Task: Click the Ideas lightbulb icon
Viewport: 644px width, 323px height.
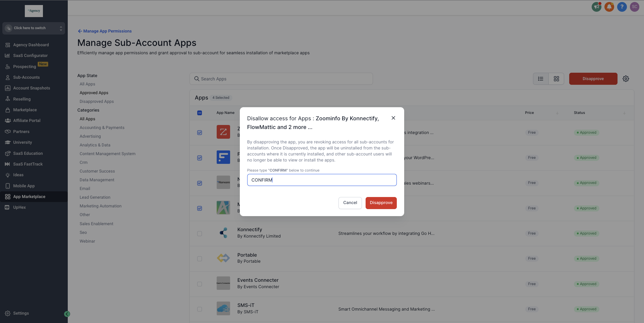Action: coord(8,175)
